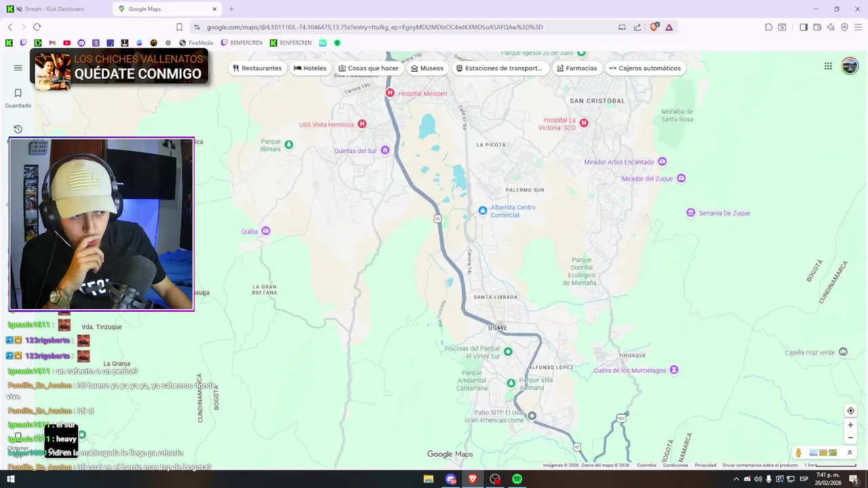
Task: Pick up the Street View pegman
Action: click(798, 453)
